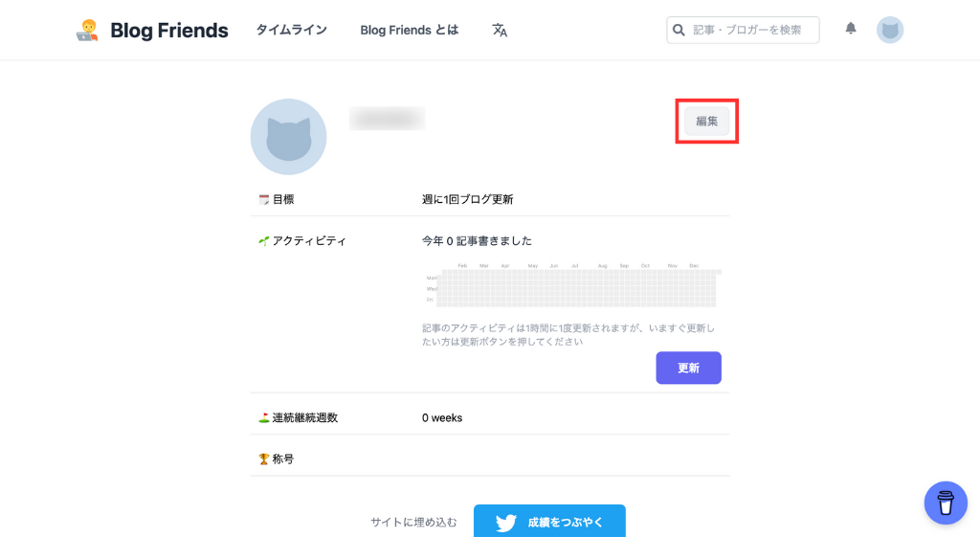Click the 編集 edit button

click(707, 122)
